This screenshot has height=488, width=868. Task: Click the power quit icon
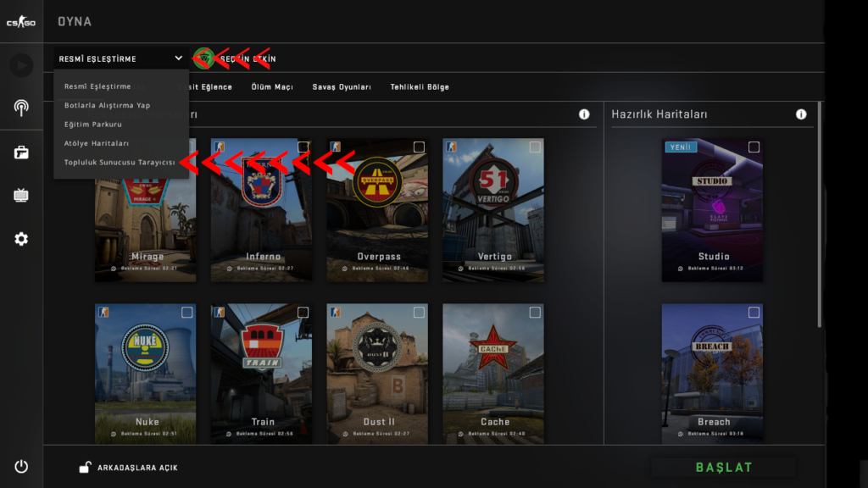[21, 467]
